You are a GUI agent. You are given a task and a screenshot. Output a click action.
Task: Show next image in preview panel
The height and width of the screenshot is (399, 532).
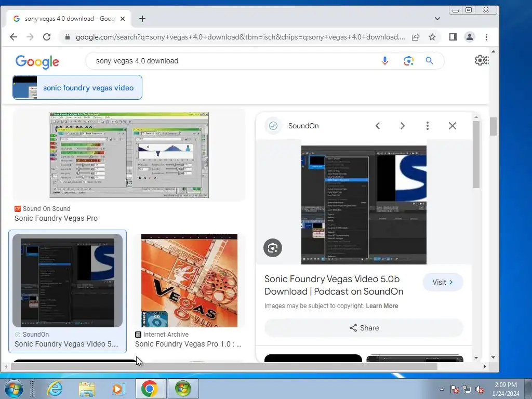403,126
